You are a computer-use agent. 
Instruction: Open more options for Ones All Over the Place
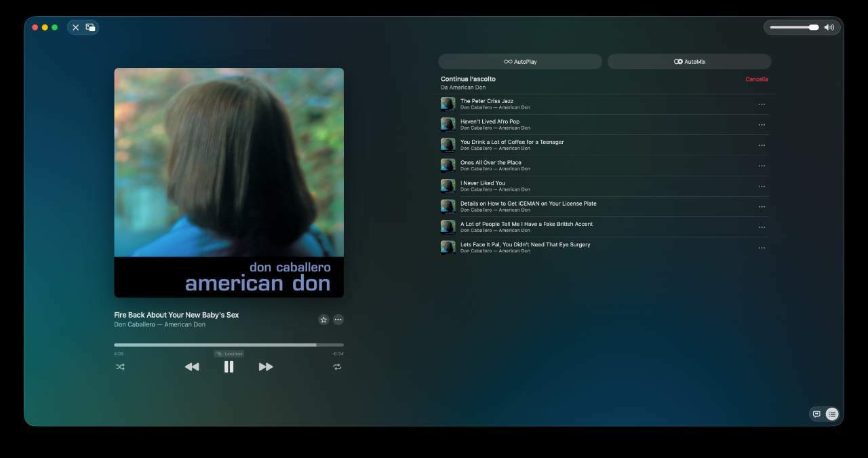click(x=762, y=166)
